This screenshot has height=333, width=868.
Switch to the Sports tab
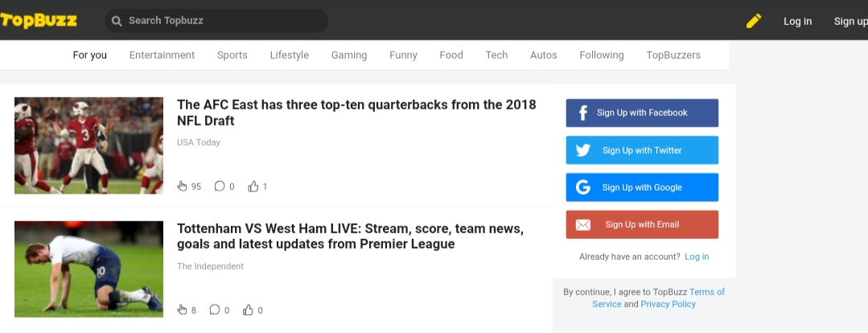[232, 55]
